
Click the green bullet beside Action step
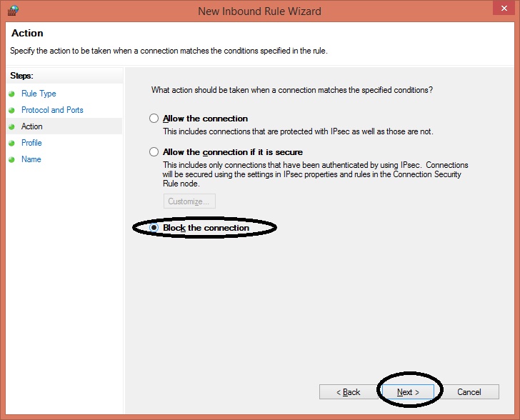[x=12, y=126]
